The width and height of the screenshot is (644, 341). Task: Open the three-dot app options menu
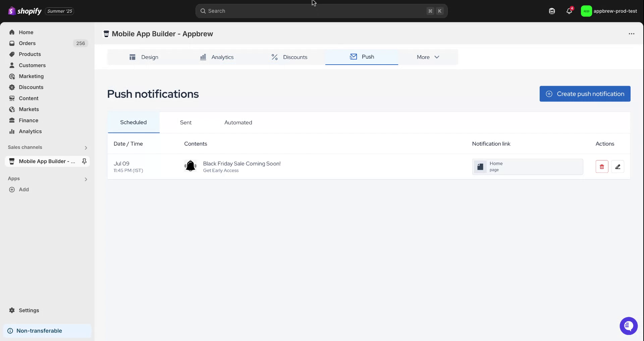(632, 33)
